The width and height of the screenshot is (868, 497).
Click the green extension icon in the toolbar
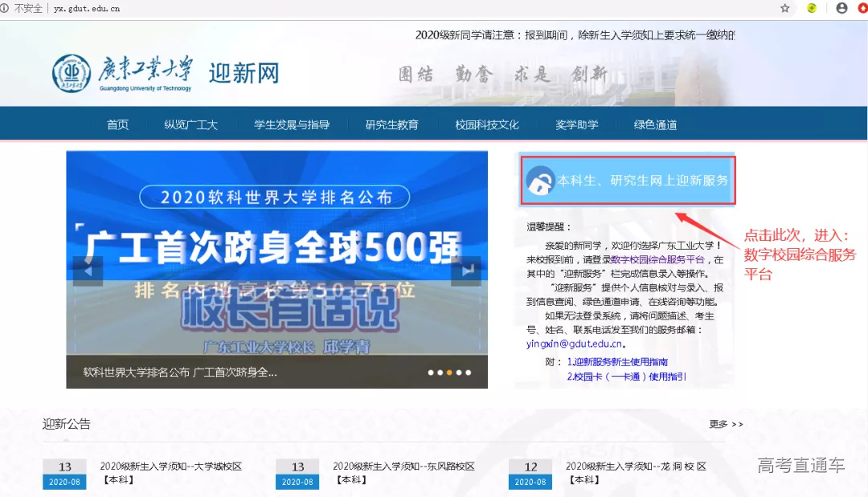tap(811, 8)
